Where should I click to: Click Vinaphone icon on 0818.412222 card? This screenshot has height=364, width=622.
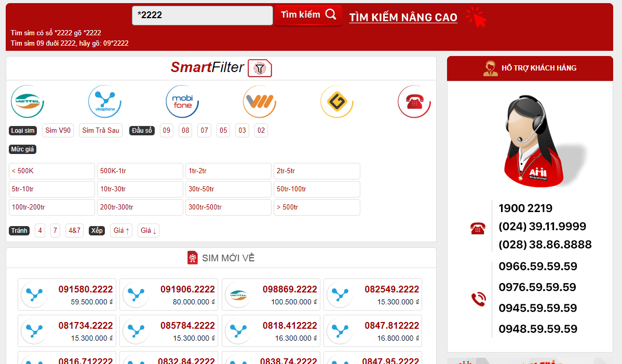pos(238,331)
